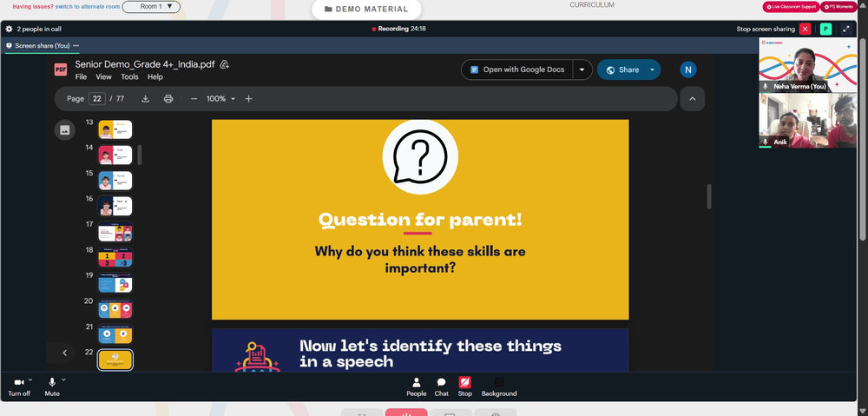Open the File menu
Image resolution: width=868 pixels, height=416 pixels.
click(81, 77)
